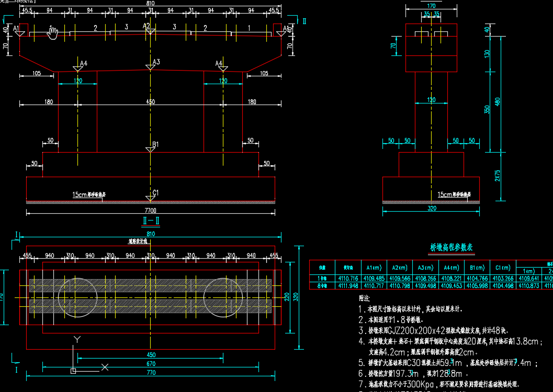Click note 2 mentioning 1.8号桥墩
Viewport: 553px width, 392px height.
(x=391, y=320)
